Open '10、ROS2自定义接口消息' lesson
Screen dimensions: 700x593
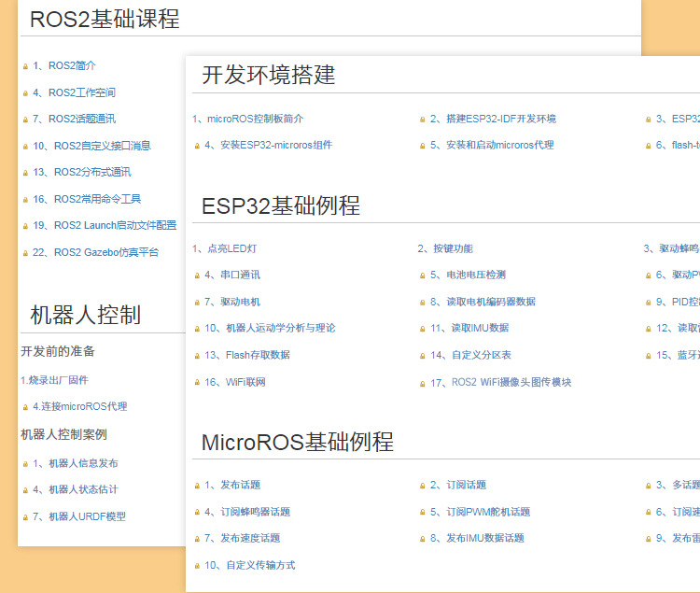coord(92,146)
